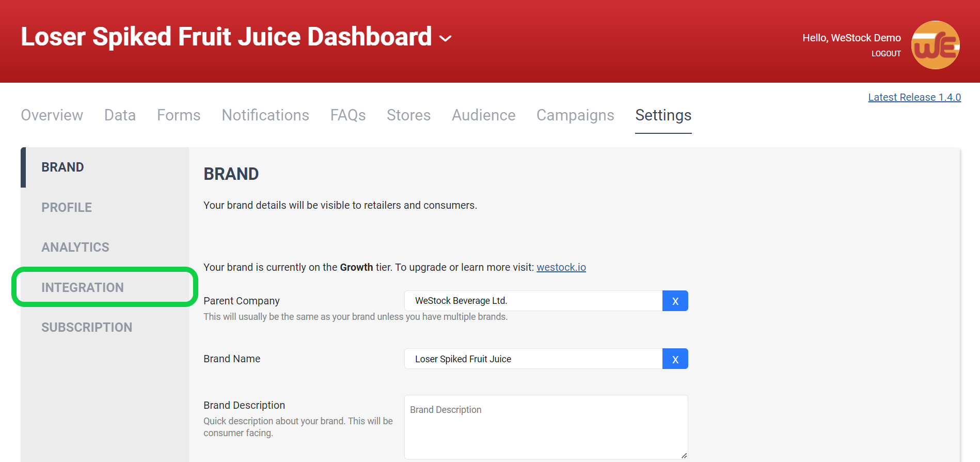The width and height of the screenshot is (980, 462).
Task: Click the Brand Name input field
Action: 533,359
